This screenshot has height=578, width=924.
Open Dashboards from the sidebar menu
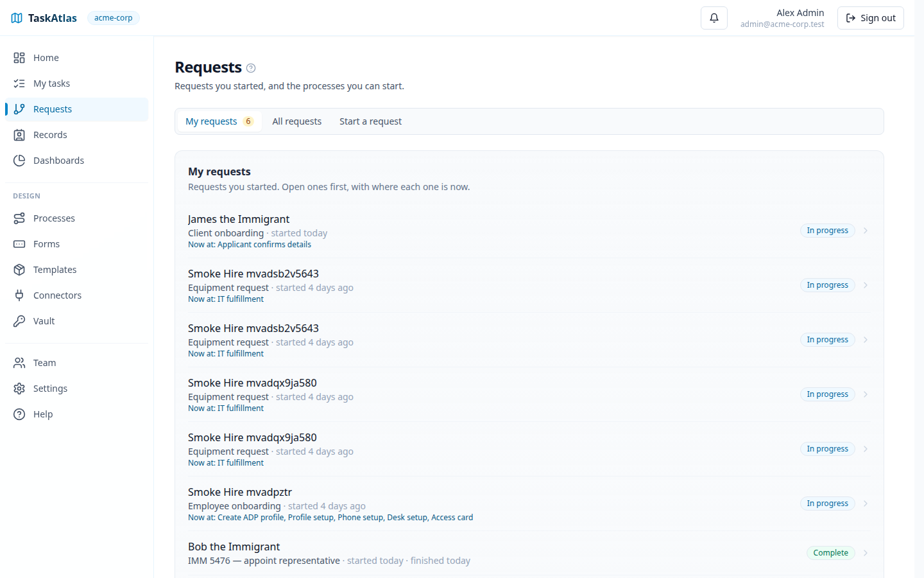[x=77, y=161]
